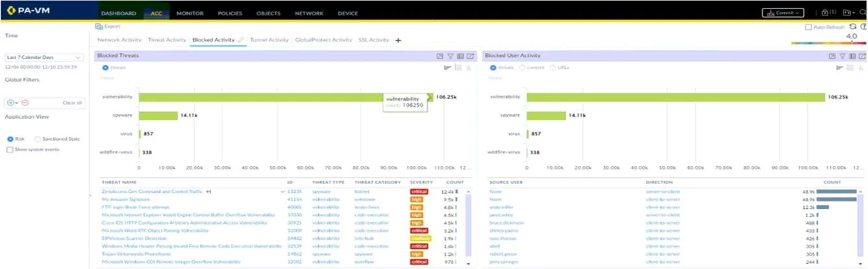Click the refresh icon beside Auto Refresh

(852, 27)
